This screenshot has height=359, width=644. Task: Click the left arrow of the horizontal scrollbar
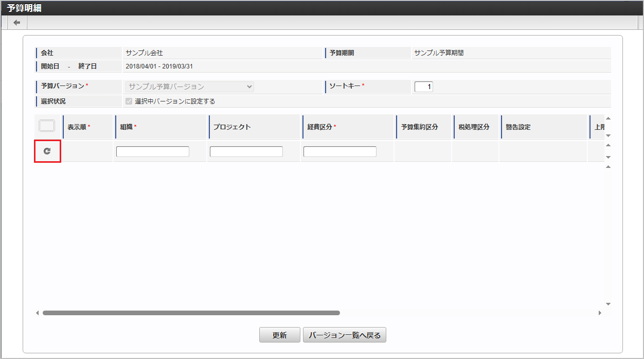[37, 313]
